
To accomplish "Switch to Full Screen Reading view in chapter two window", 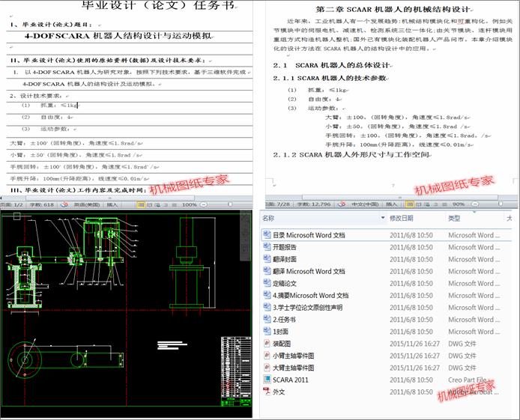I will click(x=419, y=204).
